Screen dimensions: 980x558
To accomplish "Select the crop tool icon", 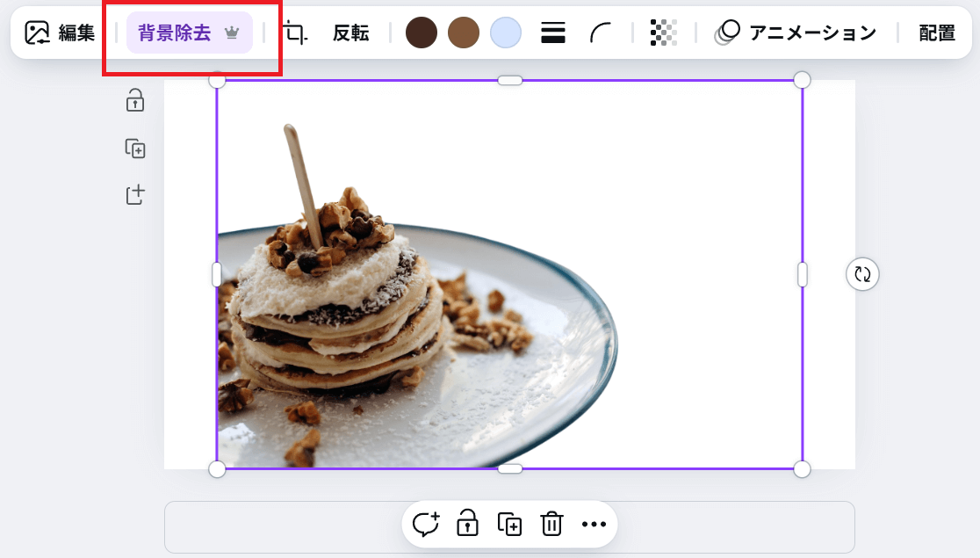I will [x=296, y=33].
